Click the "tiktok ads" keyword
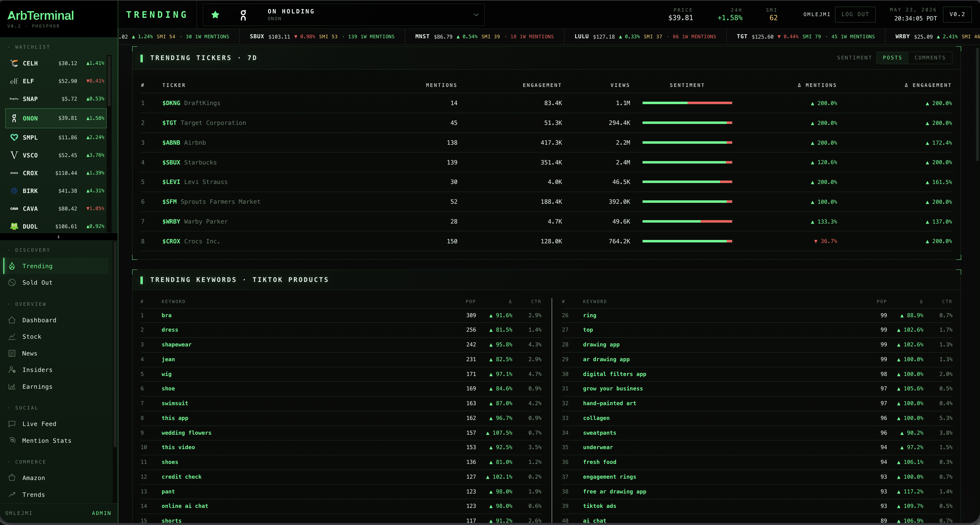 click(x=600, y=506)
